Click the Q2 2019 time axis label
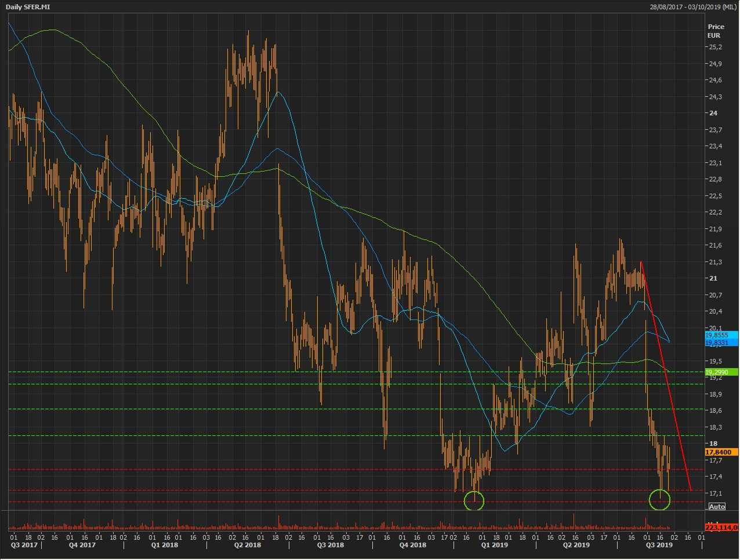This screenshot has width=740, height=560. pyautogui.click(x=576, y=545)
